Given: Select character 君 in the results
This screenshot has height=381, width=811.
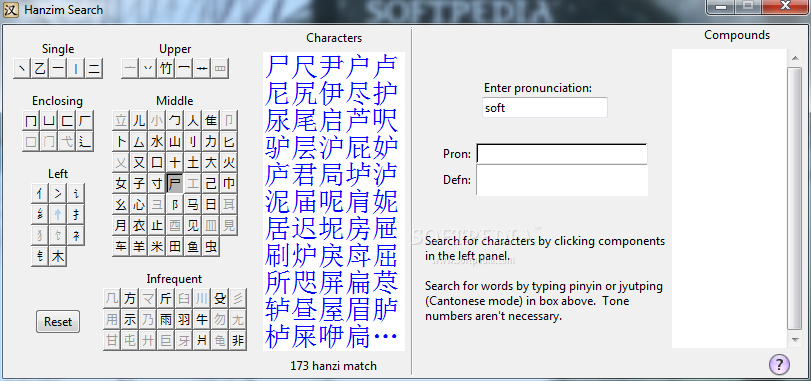Looking at the screenshot, I should [x=304, y=175].
